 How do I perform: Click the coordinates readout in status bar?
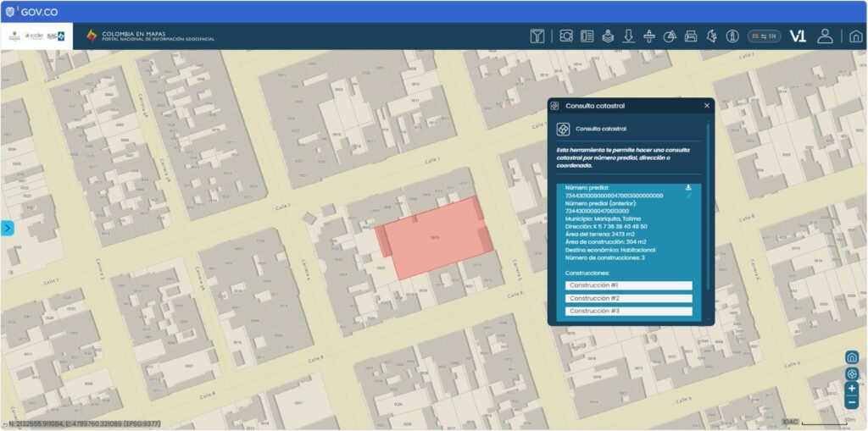(x=85, y=423)
